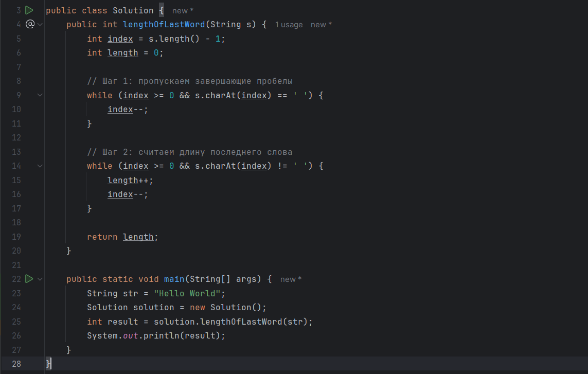Click the 'return' keyword on line 19
This screenshot has height=374, width=588.
(x=102, y=237)
